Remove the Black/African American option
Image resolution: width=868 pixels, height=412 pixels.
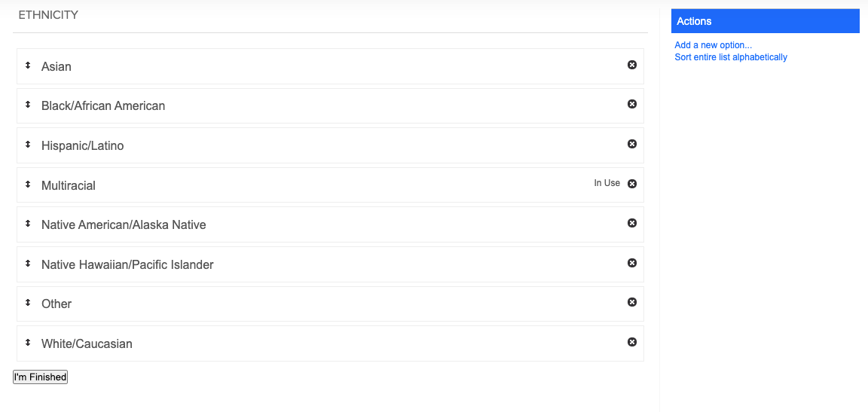click(631, 104)
